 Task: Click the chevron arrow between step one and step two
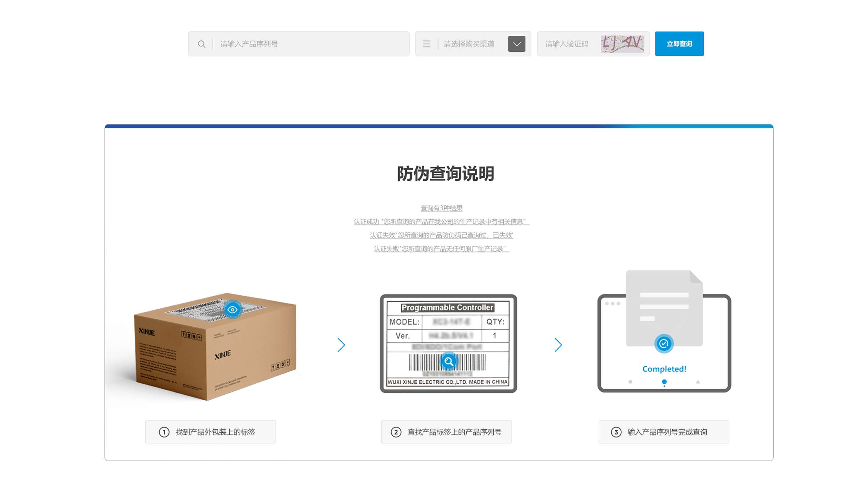coord(341,345)
